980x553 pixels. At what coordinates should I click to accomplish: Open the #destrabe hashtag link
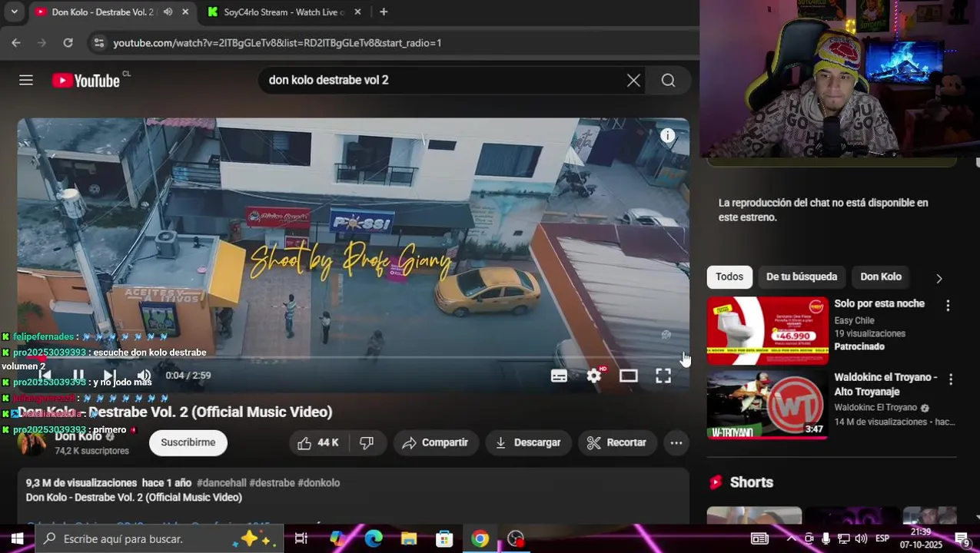click(272, 483)
